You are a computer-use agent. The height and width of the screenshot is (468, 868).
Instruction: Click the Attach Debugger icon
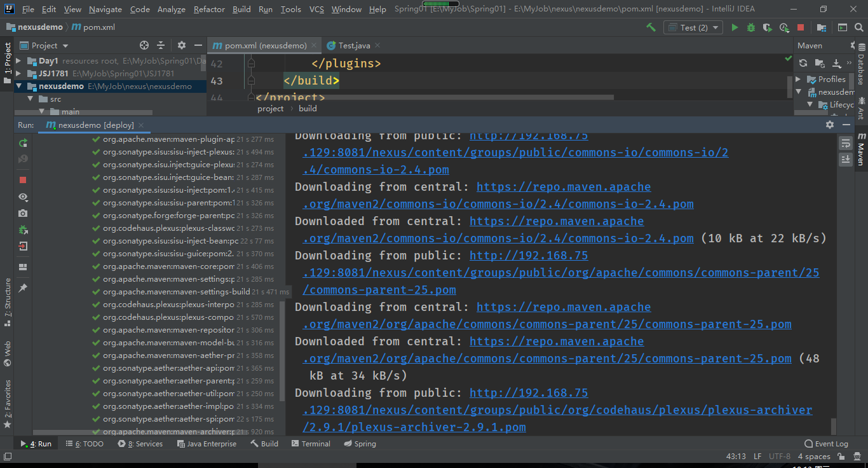[24, 230]
